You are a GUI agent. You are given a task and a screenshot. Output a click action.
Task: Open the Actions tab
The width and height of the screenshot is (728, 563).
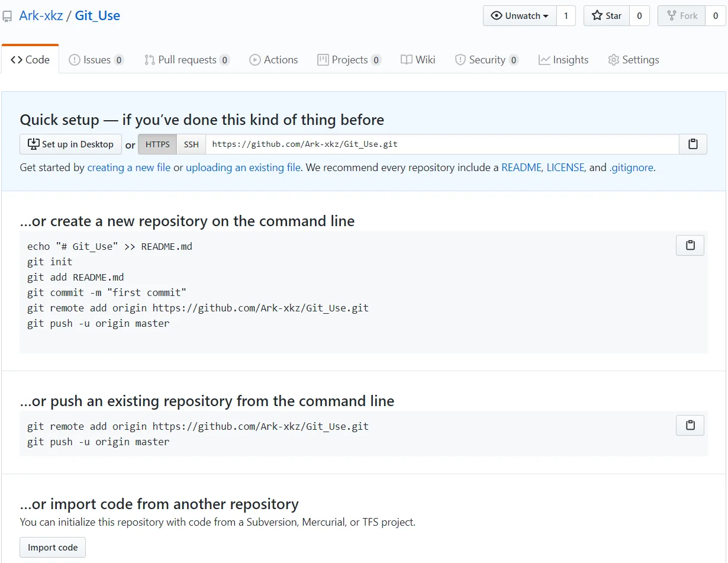click(x=273, y=60)
